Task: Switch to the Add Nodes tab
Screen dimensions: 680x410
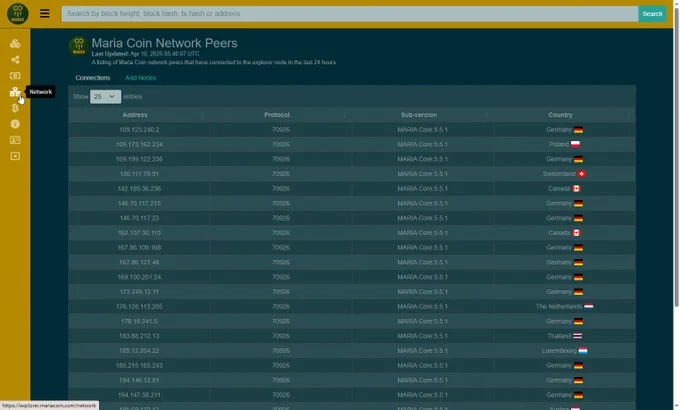Action: pyautogui.click(x=141, y=78)
